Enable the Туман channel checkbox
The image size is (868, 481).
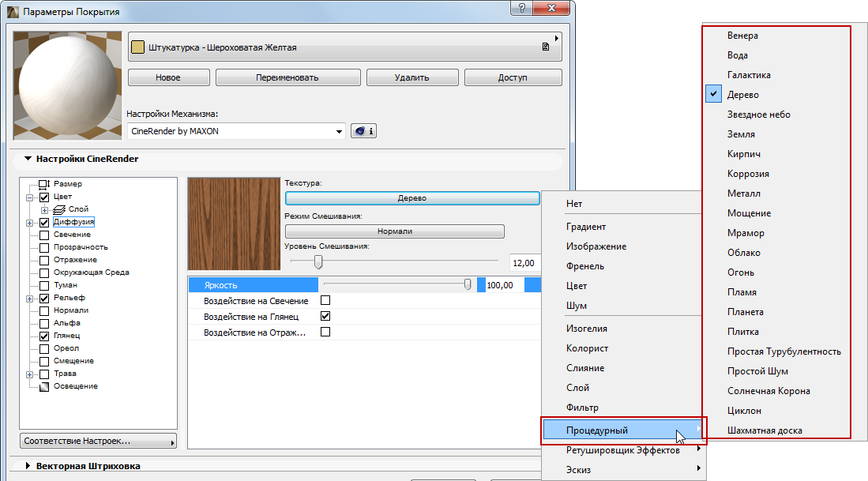pos(44,286)
